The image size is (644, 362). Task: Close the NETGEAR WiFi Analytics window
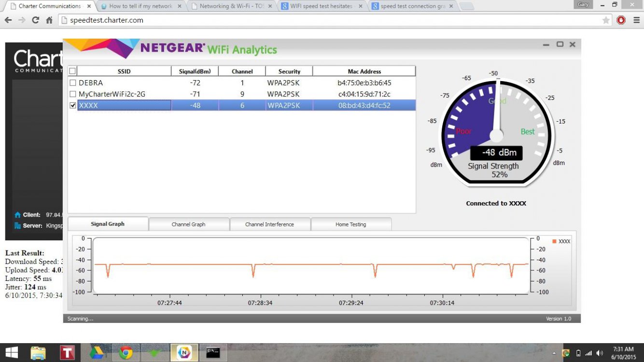(573, 44)
